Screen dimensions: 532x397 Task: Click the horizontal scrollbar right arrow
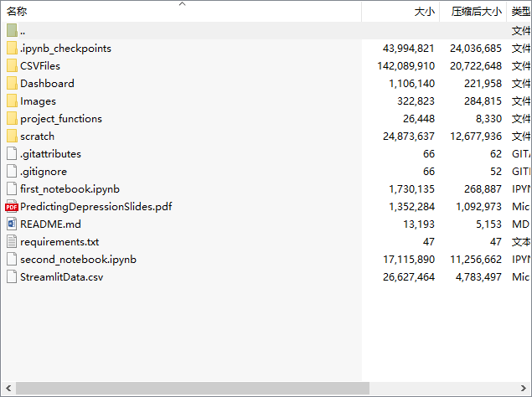(524, 389)
